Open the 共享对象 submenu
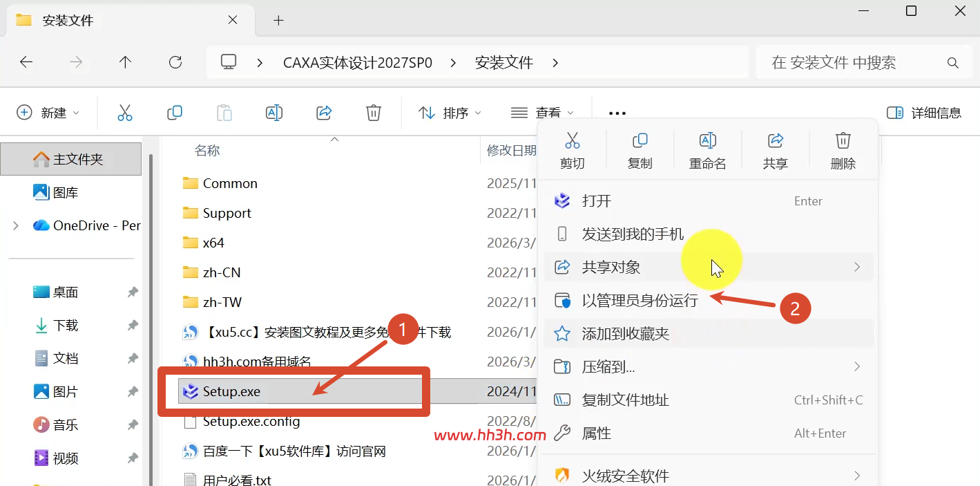Viewport: 980px width, 486px height. [x=709, y=268]
